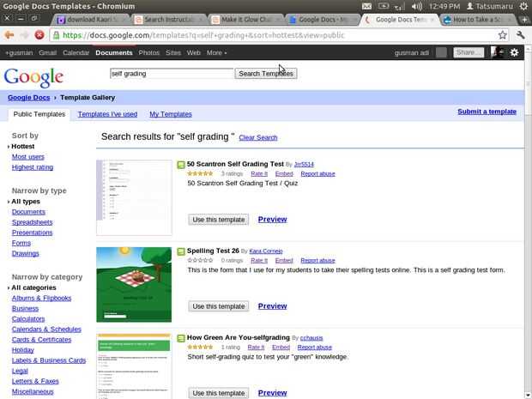The width and height of the screenshot is (532, 399).
Task: Click the Share button in Google bar
Action: (469, 52)
